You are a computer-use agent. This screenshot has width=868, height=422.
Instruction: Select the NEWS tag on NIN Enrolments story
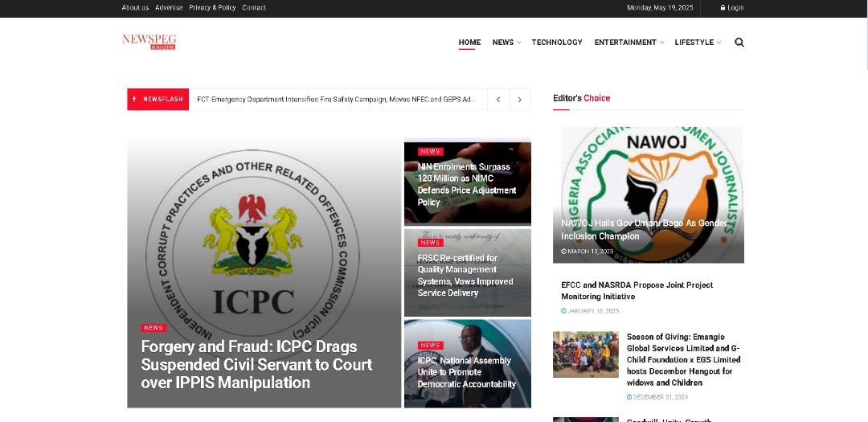(x=430, y=151)
